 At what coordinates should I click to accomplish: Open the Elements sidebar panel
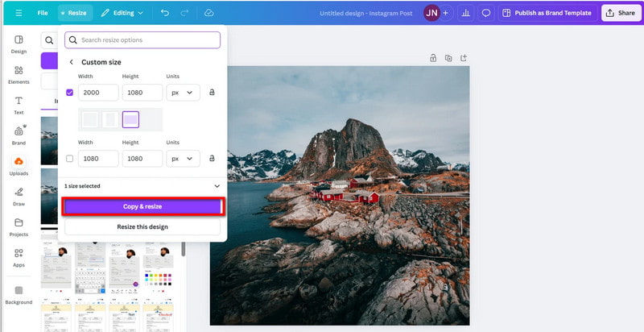(19, 75)
